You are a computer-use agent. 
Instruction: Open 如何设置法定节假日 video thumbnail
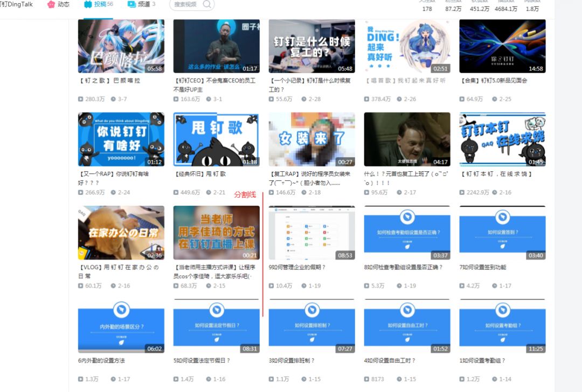tap(217, 326)
